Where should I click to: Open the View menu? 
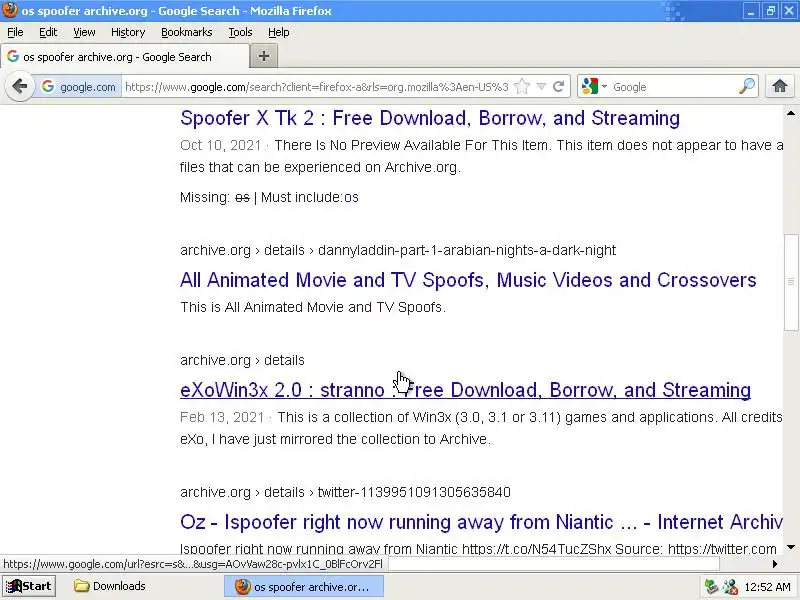pyautogui.click(x=84, y=32)
